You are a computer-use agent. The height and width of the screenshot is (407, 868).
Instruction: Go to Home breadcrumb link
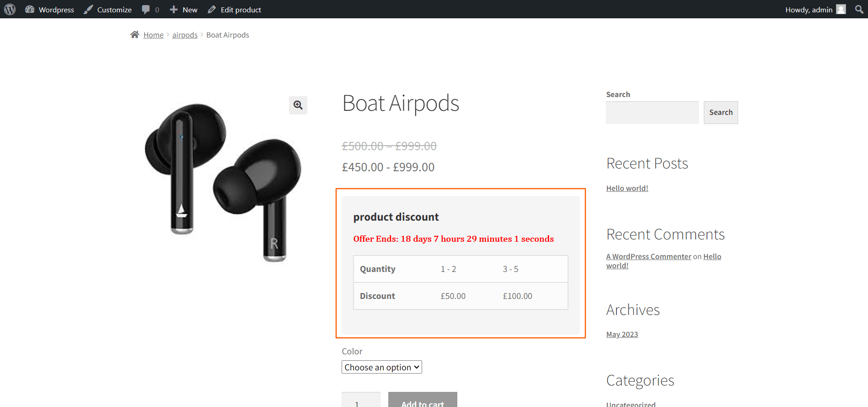pyautogui.click(x=153, y=35)
